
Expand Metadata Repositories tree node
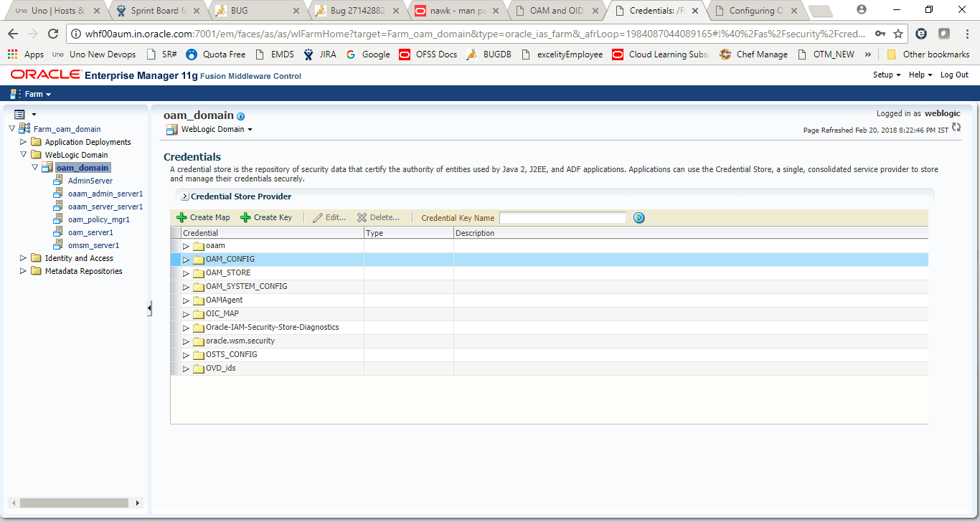[x=24, y=271]
